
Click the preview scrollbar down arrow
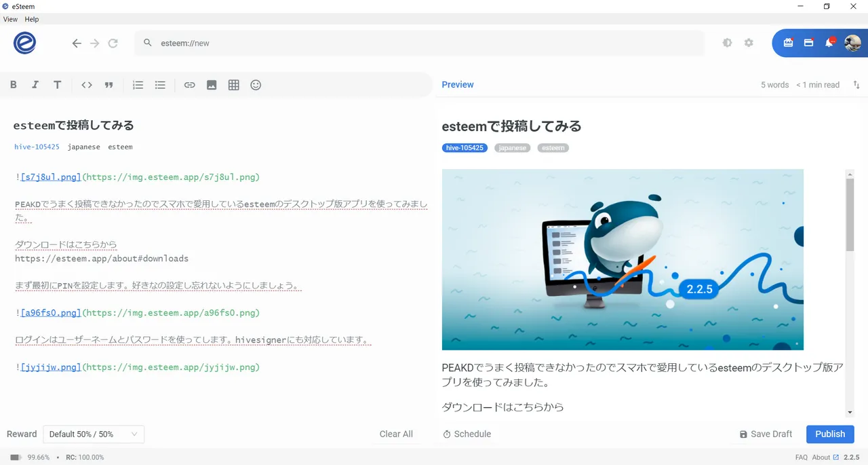850,412
